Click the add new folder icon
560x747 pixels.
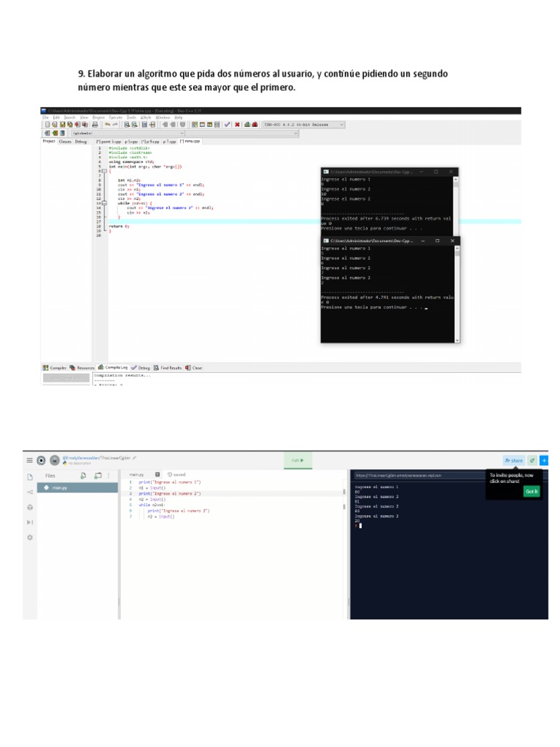[x=98, y=476]
